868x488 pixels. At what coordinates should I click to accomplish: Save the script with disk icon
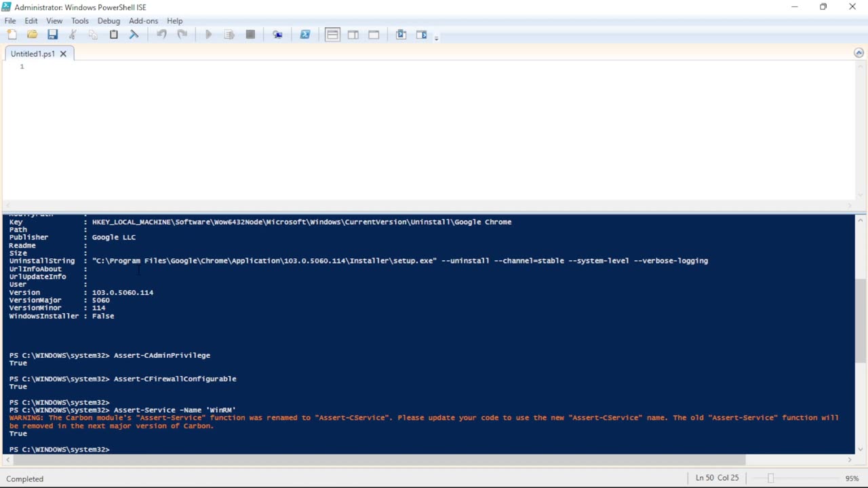[x=52, y=35]
